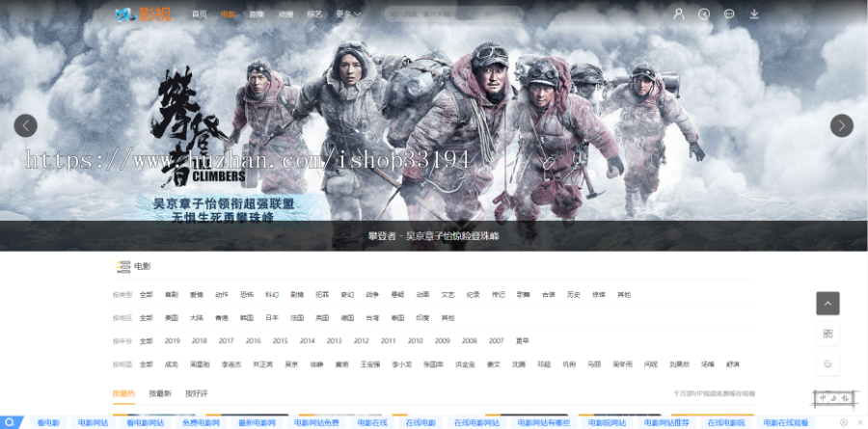
Task: Open the watch history clock icon
Action: [x=704, y=14]
